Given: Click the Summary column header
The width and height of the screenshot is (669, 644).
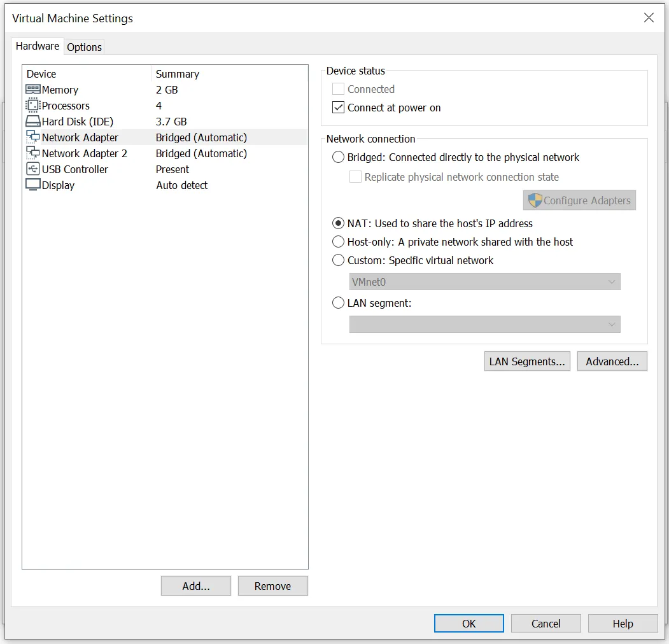Looking at the screenshot, I should pos(178,74).
